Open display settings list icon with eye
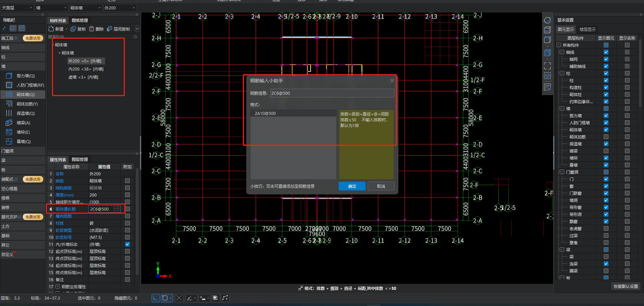The image size is (644, 306). (547, 87)
